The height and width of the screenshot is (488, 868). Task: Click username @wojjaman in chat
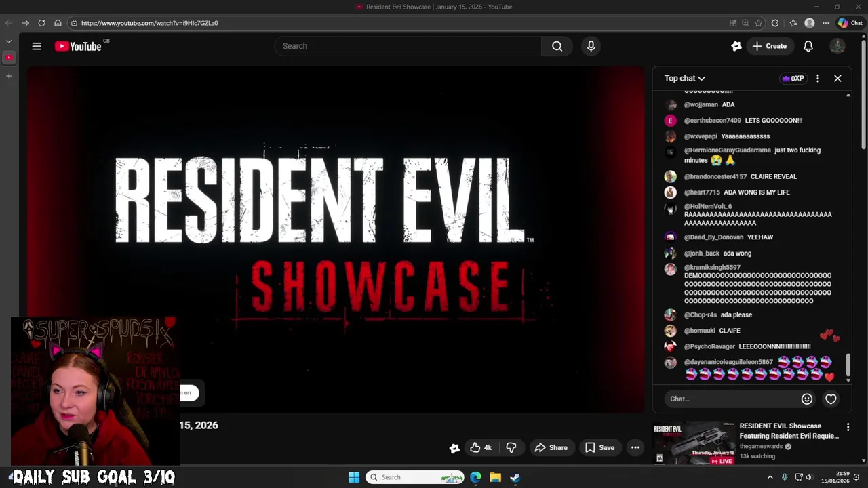(x=701, y=105)
